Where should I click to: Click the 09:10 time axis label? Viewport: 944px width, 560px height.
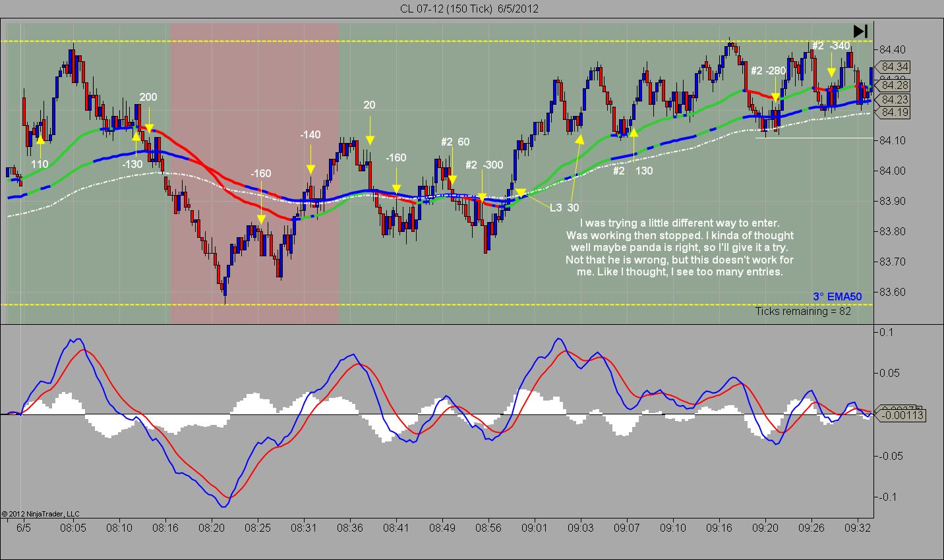coord(672,528)
